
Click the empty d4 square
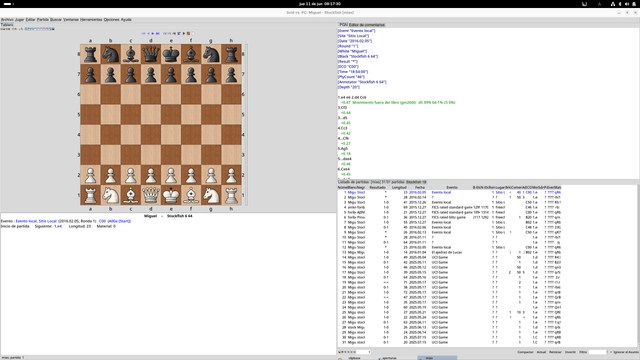coord(151,135)
